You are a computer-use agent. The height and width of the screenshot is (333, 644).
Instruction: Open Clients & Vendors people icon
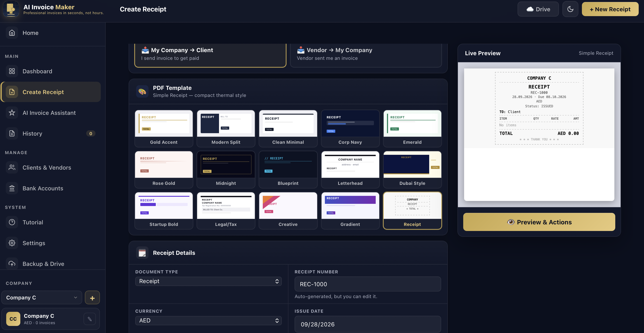[12, 167]
